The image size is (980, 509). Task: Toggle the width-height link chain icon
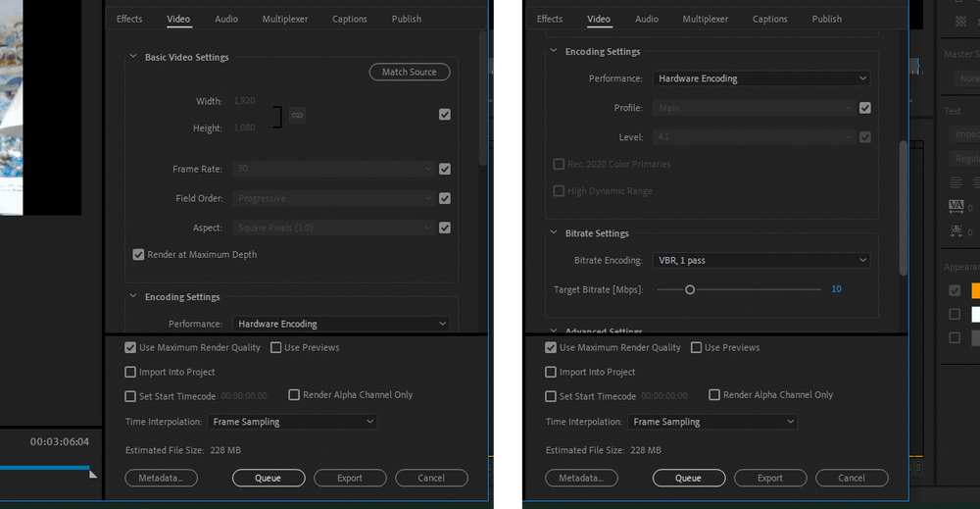pos(298,115)
